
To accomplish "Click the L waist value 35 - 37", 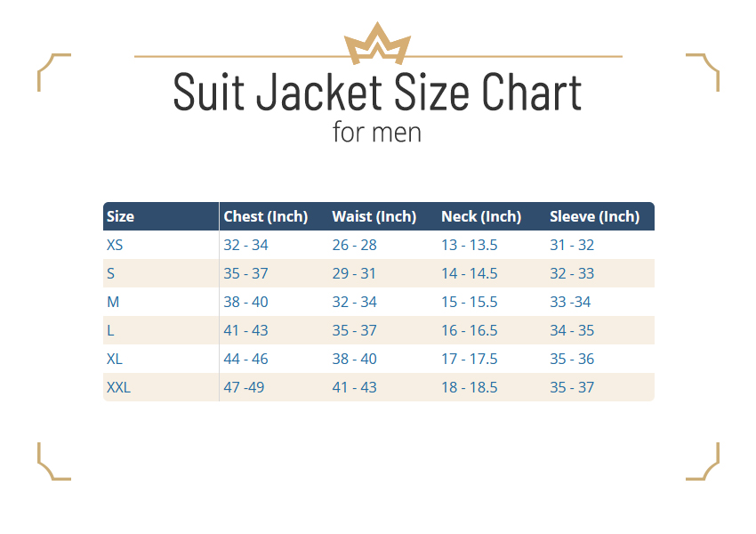I will click(354, 330).
